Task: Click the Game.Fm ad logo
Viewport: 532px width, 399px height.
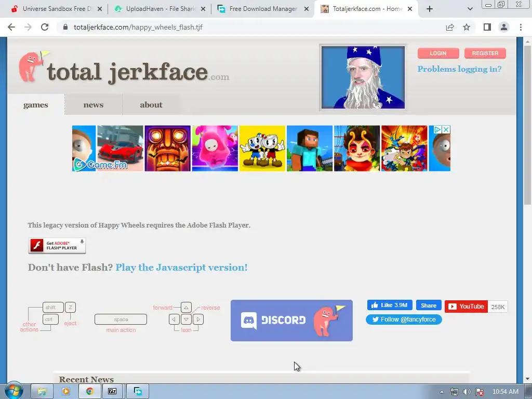Action: 100,165
